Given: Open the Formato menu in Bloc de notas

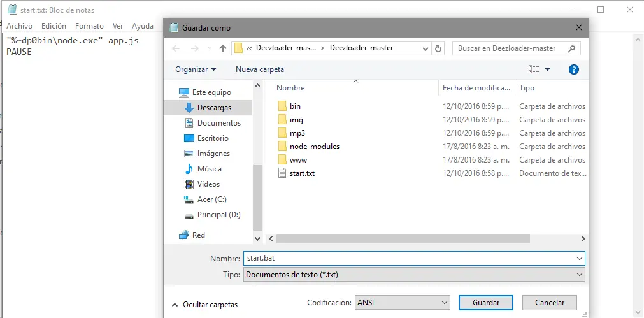Looking at the screenshot, I should click(89, 26).
